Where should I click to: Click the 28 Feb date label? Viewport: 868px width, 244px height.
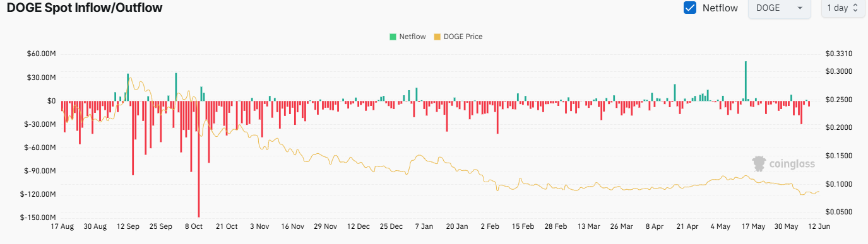556,226
